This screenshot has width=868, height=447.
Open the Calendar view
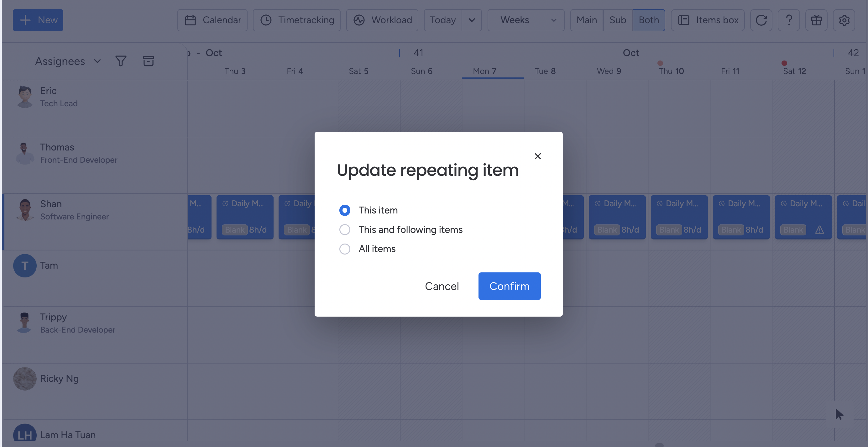212,20
